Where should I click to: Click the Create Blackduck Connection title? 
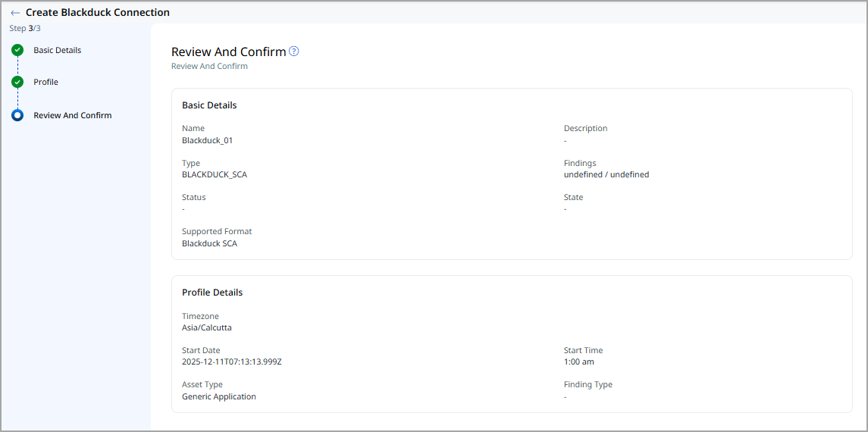98,13
